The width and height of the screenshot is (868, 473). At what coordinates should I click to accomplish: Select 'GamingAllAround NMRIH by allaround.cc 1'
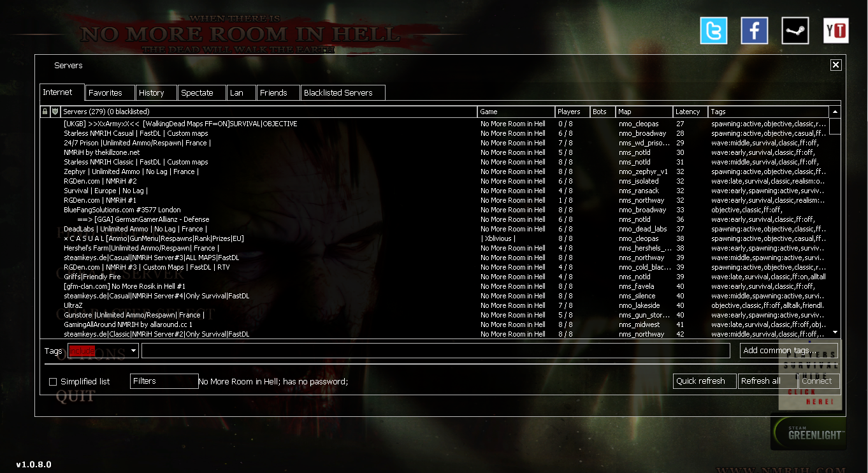(x=435, y=324)
